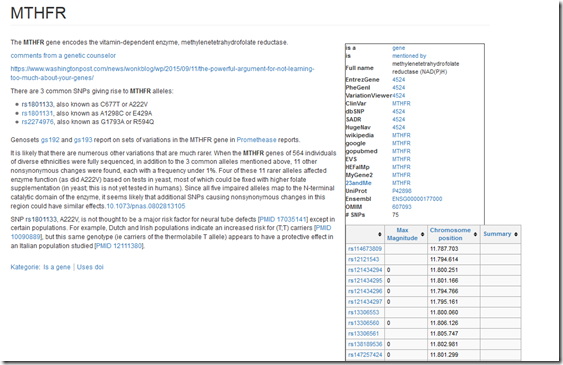Viewport: 563px width, 365px height.
Task: Open UniProt P42898 link
Action: pyautogui.click(x=402, y=191)
